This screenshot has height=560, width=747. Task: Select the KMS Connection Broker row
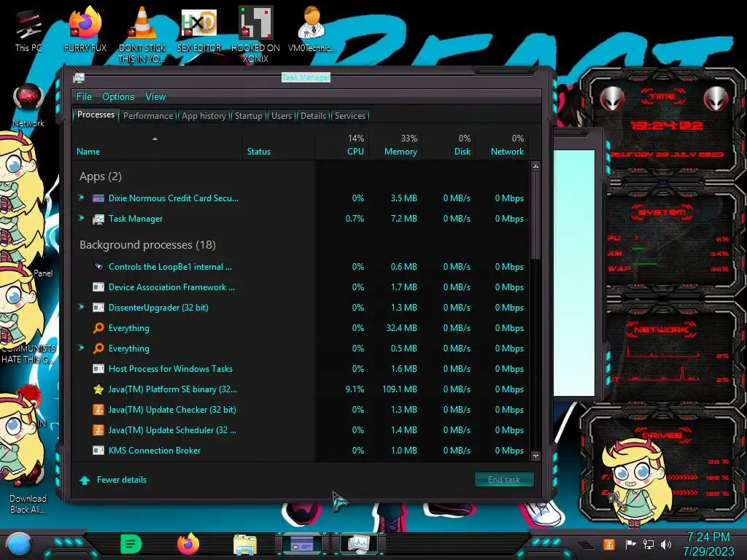[301, 451]
